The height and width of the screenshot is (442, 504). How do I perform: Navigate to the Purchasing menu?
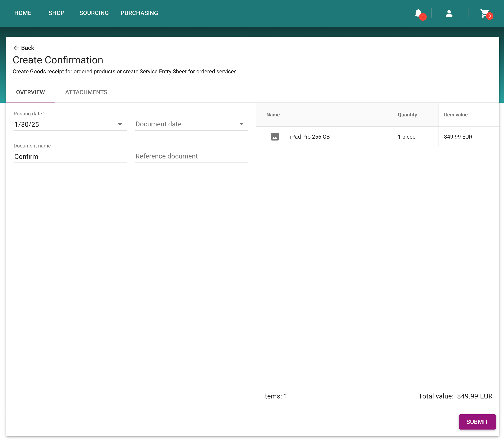point(139,13)
